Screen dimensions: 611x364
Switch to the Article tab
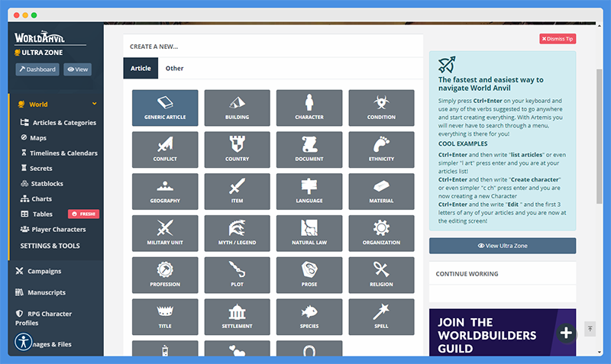[x=141, y=68]
